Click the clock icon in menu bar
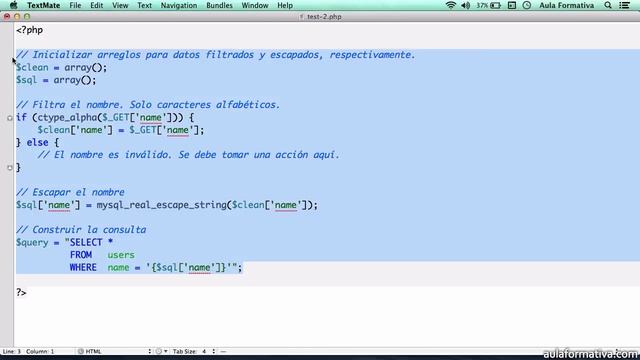This screenshot has width=640, height=360. (x=527, y=5)
